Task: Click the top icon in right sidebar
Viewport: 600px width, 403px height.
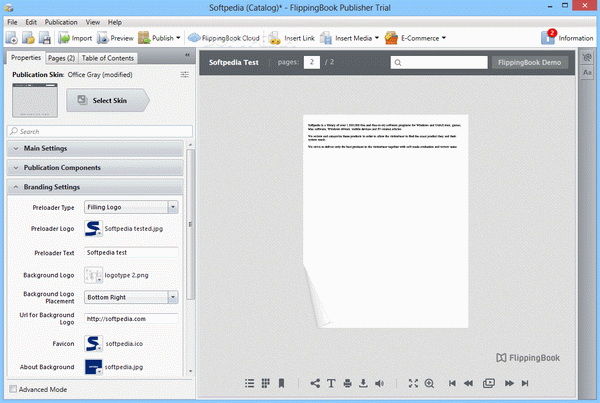Action: point(587,58)
